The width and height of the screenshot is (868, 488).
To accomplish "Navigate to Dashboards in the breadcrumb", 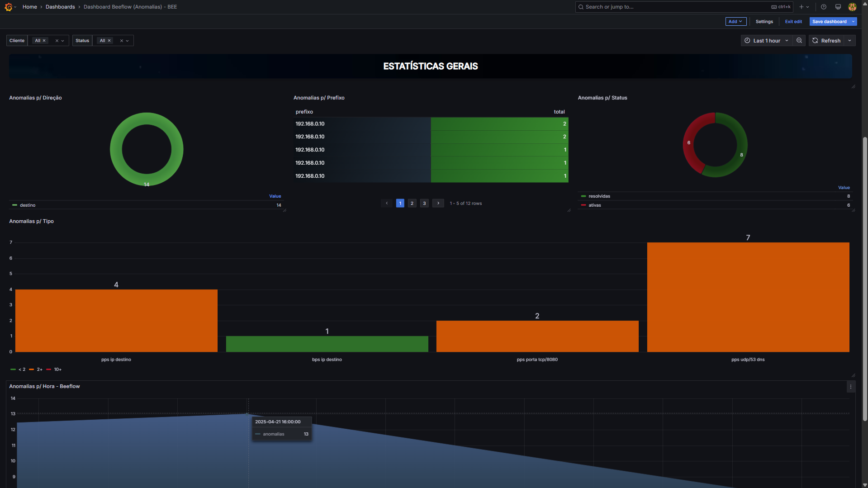I will (60, 7).
